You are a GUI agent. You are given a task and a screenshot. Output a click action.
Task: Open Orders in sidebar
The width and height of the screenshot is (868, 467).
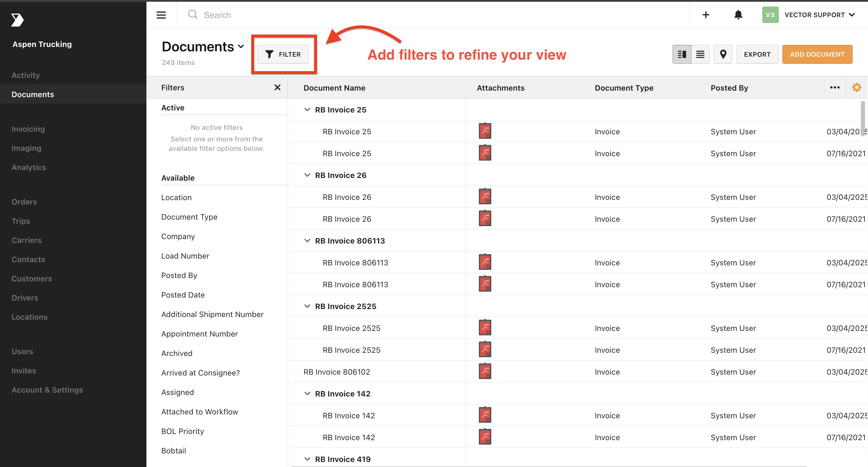[24, 202]
